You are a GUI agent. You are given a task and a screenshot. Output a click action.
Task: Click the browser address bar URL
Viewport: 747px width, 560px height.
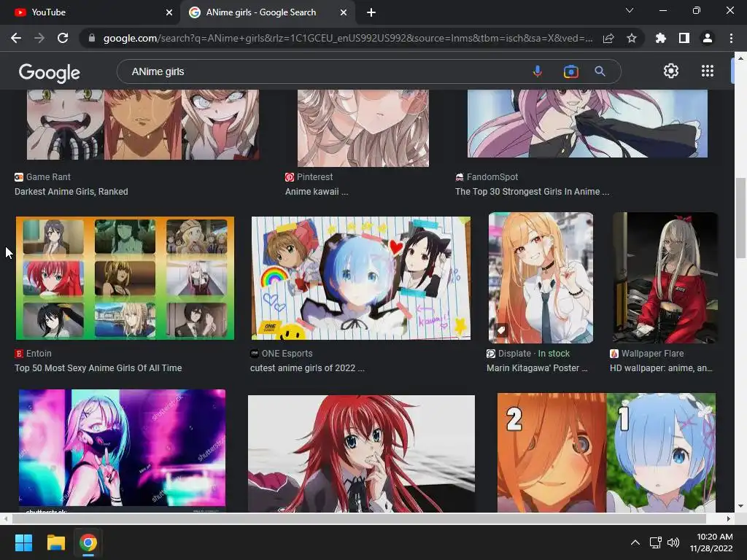pyautogui.click(x=348, y=38)
